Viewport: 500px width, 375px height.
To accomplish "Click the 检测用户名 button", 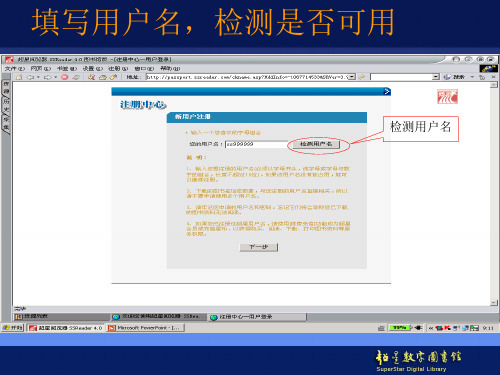I will [x=316, y=144].
